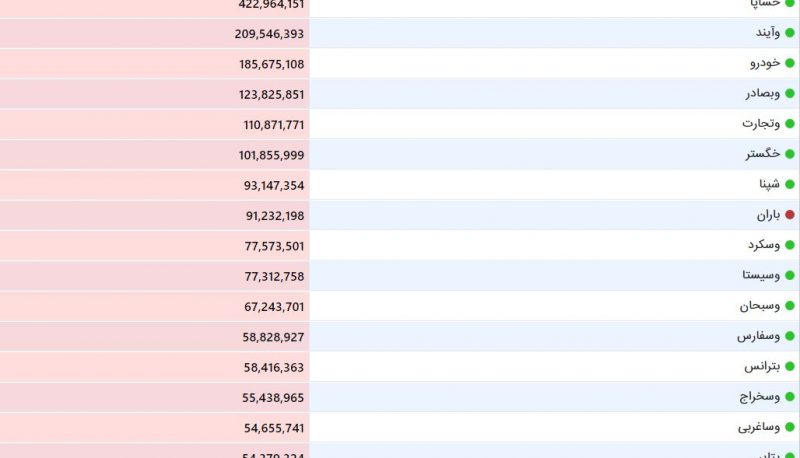Open the وسیستا stock symbol

[761, 275]
